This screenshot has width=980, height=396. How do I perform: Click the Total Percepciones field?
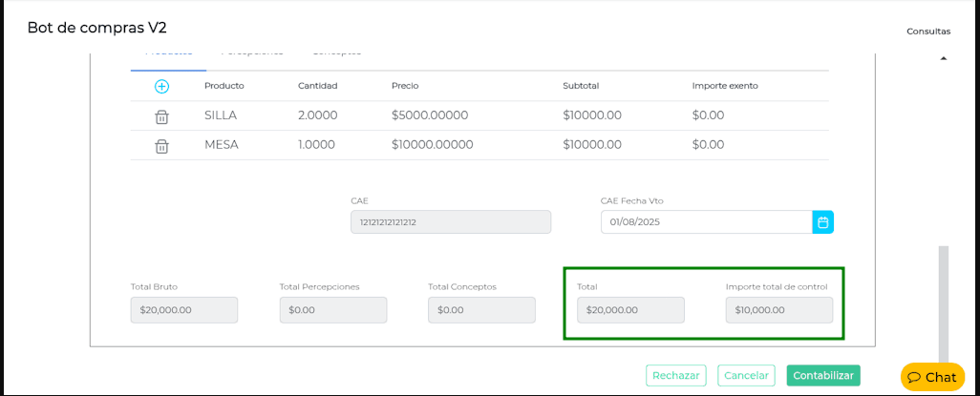pos(332,310)
